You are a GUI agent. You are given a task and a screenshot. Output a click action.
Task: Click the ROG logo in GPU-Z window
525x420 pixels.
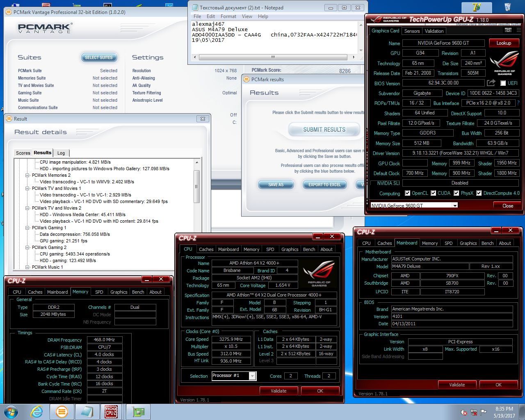tap(504, 62)
